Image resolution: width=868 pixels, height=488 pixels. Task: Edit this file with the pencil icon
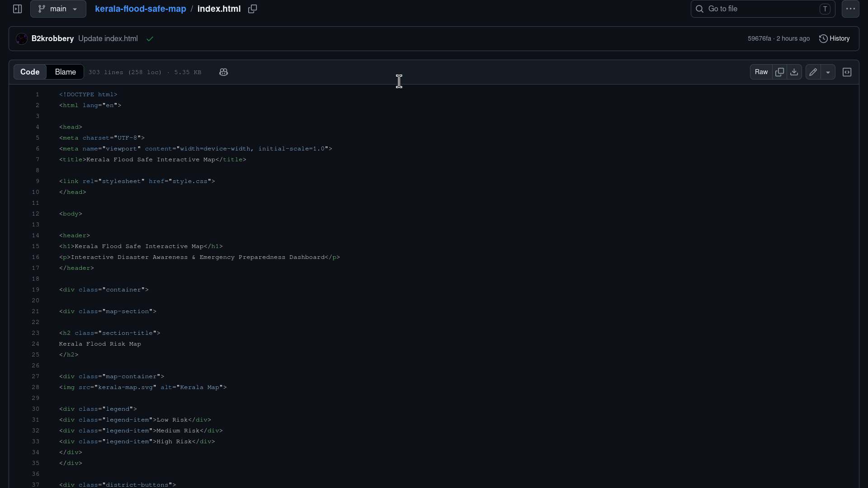813,72
